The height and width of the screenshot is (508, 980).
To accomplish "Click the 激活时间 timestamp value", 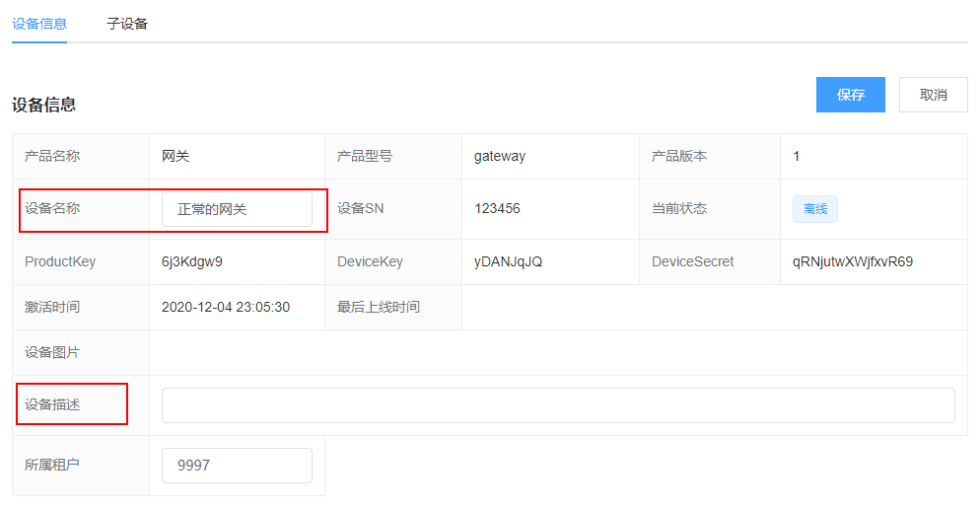I will click(x=226, y=307).
